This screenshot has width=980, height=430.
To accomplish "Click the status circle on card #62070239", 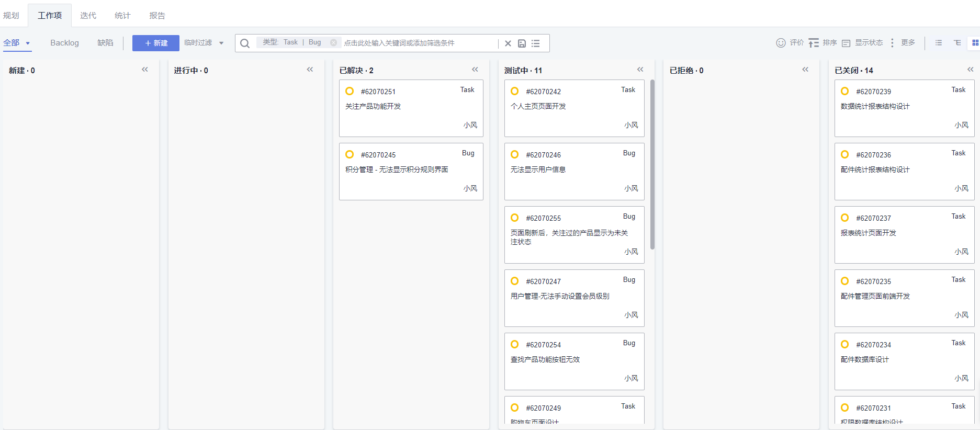I will pos(845,91).
